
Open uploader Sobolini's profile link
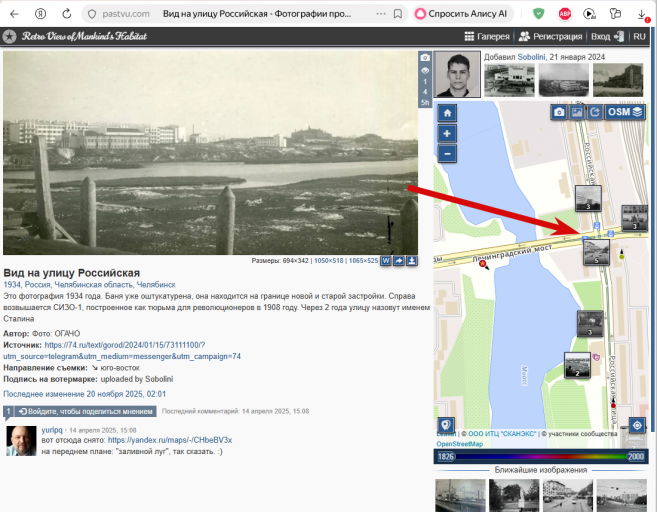tap(531, 57)
